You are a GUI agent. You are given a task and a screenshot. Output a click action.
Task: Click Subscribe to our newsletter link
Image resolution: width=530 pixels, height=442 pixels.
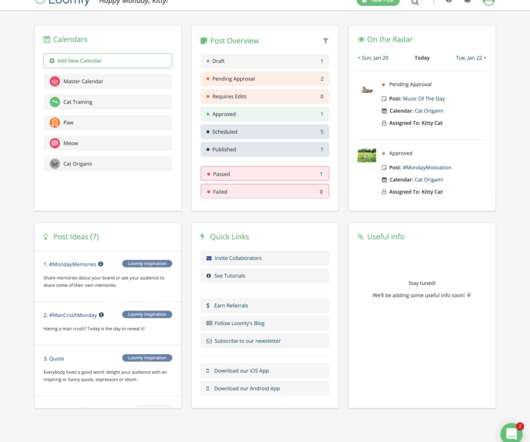(x=265, y=341)
